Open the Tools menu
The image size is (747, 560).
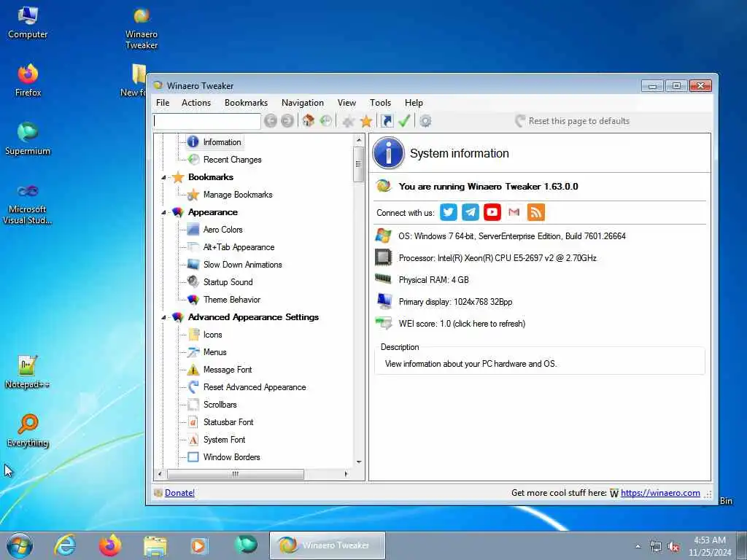(x=380, y=103)
